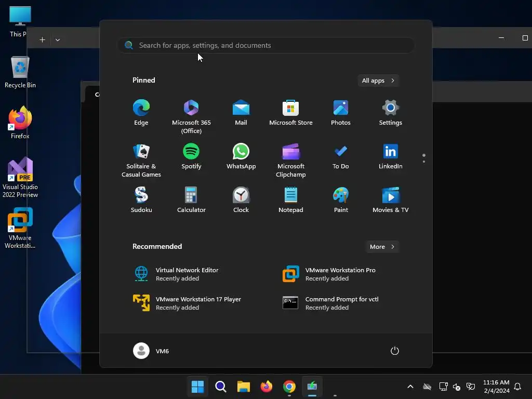Expand the All apps list

click(x=378, y=81)
